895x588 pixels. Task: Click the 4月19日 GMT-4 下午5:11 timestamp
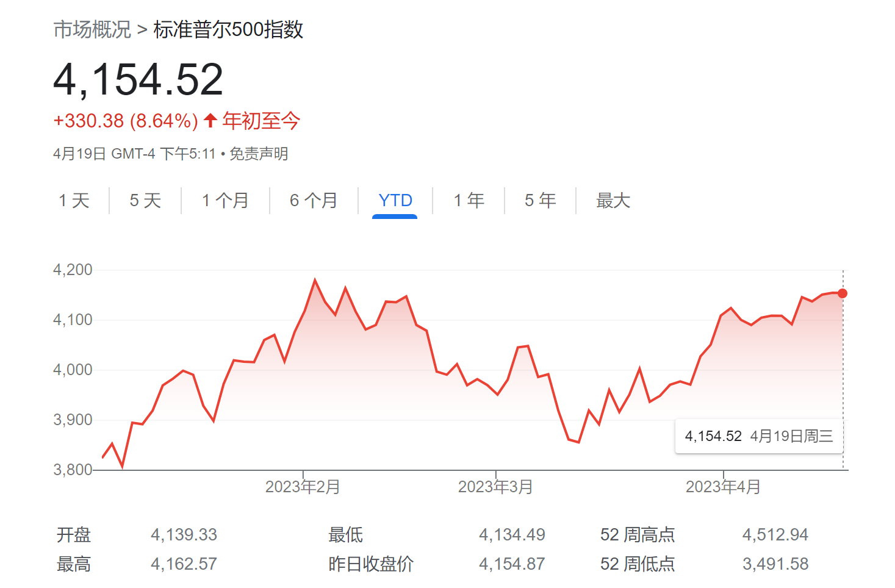tap(134, 154)
